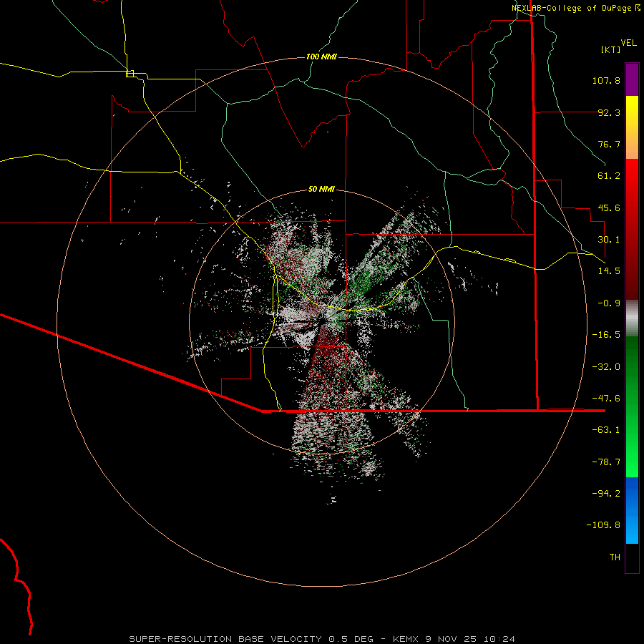Click the small yellow square city marker
Viewport: 644px width, 644px height.
coord(130,74)
